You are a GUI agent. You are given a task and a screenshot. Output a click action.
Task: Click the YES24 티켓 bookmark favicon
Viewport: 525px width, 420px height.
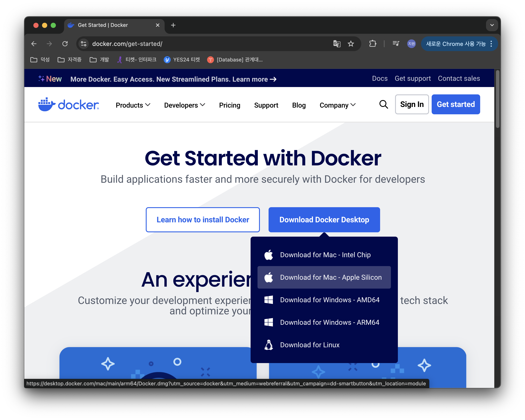click(167, 60)
